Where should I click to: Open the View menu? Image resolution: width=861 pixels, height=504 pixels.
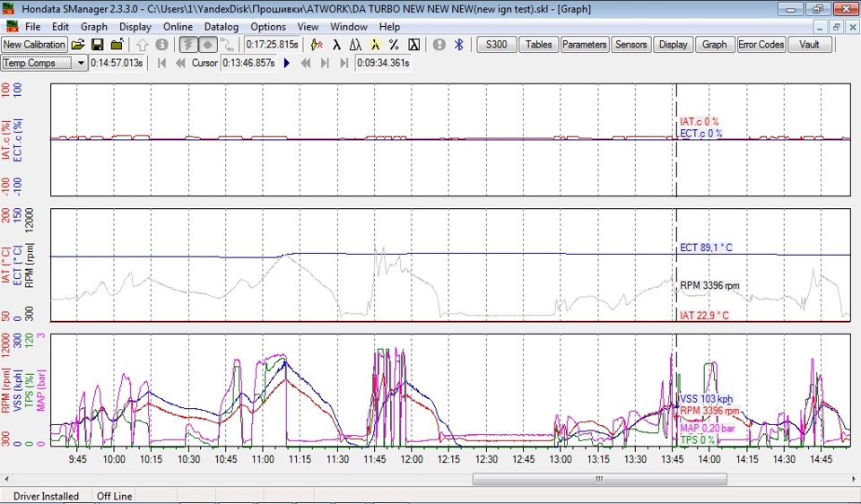pos(308,27)
